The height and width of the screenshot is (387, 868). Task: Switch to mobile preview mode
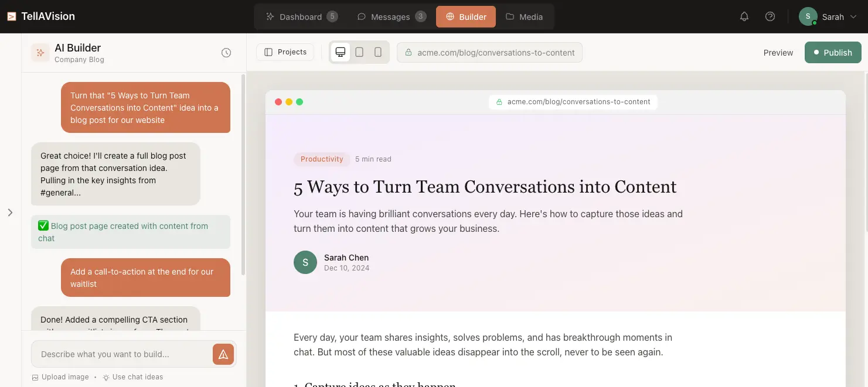click(378, 52)
